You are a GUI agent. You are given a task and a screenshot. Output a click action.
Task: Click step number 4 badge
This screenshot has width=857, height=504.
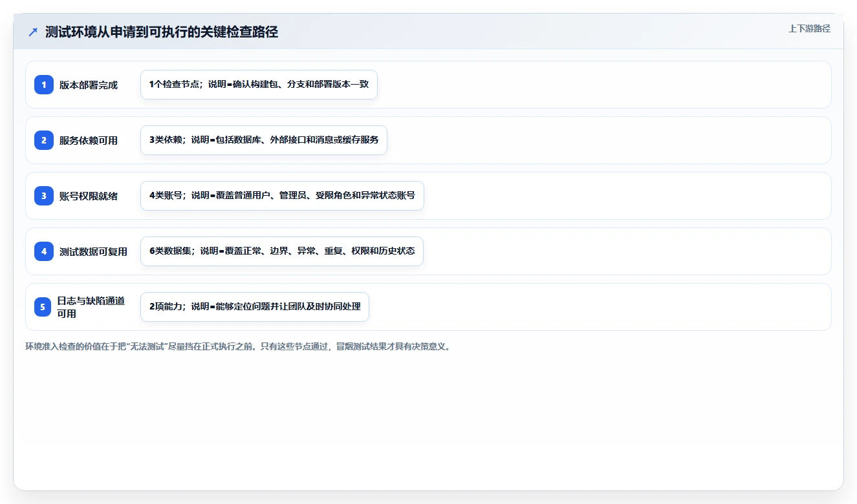pos(44,251)
